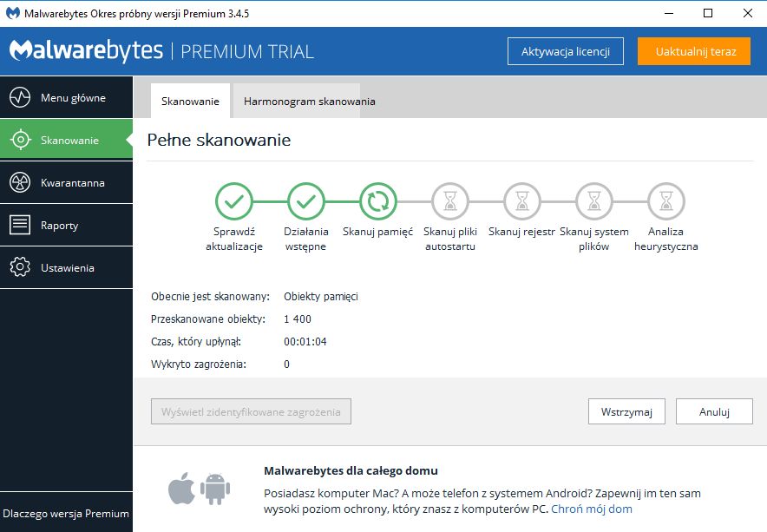Click the elapsed time 00:01:04
The width and height of the screenshot is (767, 532).
305,342
